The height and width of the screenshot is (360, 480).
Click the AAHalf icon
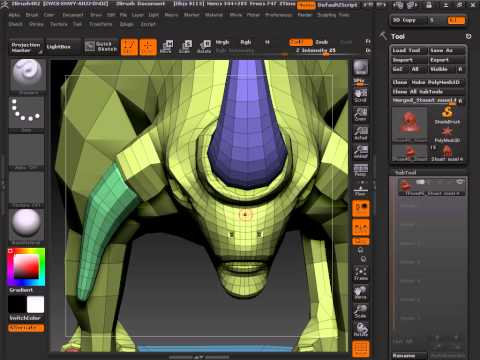pos(360,152)
